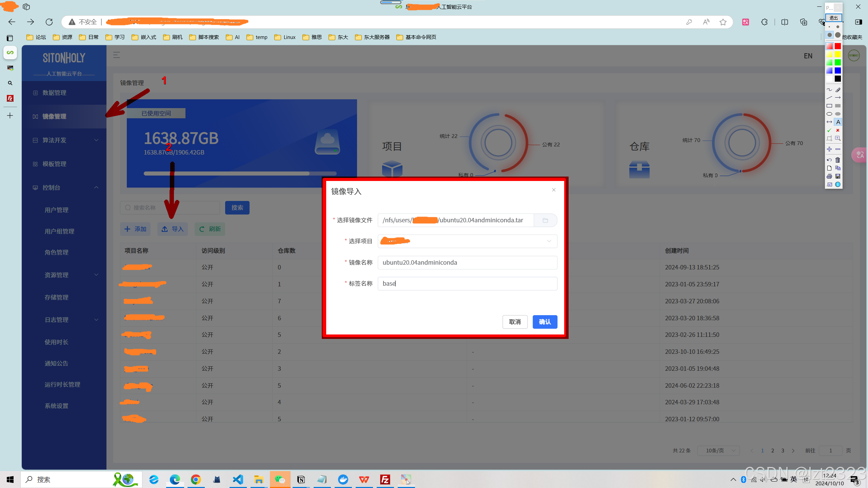Toggle browser split screen icon
The height and width of the screenshot is (488, 868).
pyautogui.click(x=785, y=22)
